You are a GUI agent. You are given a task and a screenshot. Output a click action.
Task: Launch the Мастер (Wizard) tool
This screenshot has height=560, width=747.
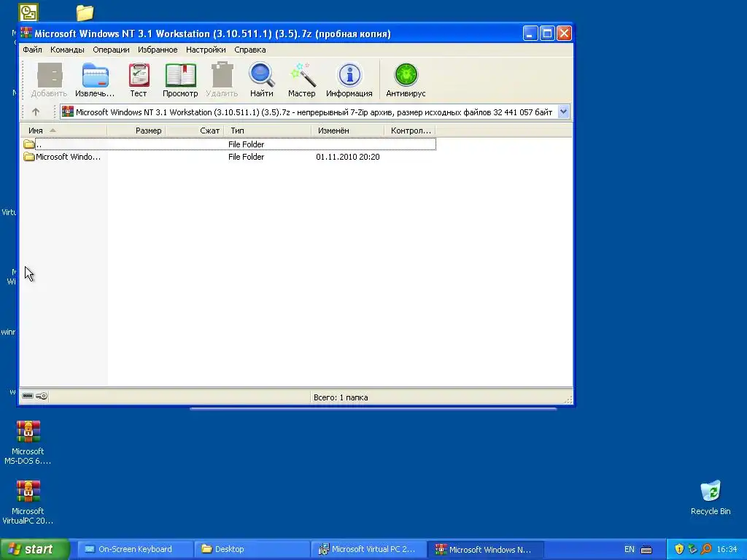[x=301, y=80]
